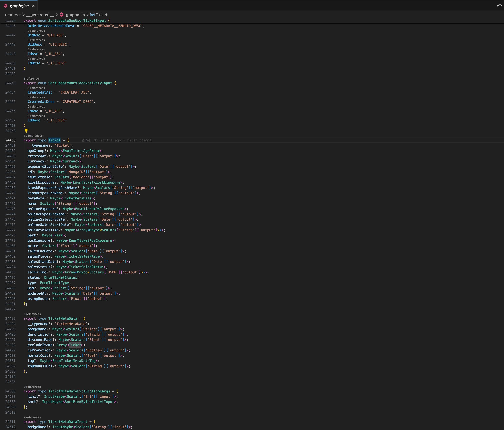Open the renderer breadcrumb dropdown
The width and height of the screenshot is (504, 430).
(x=13, y=15)
